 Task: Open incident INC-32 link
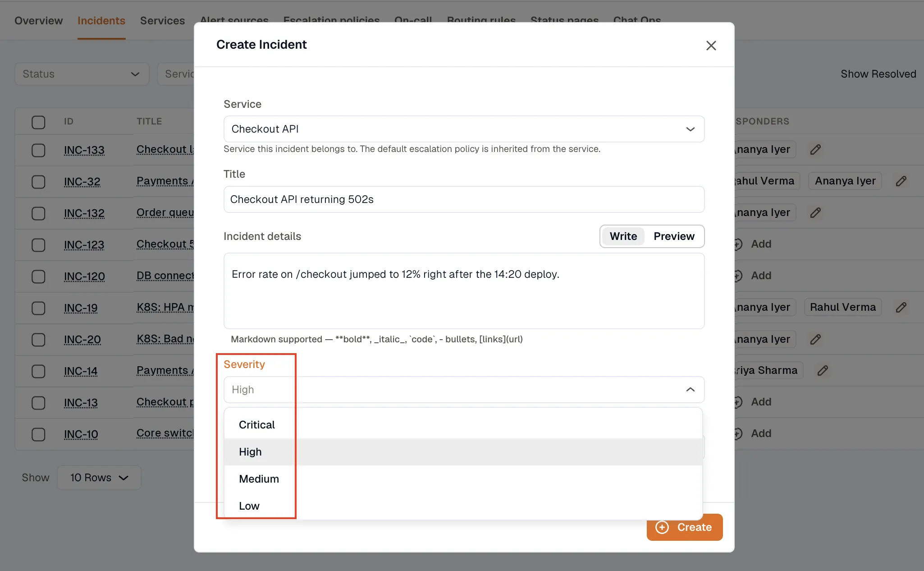click(82, 182)
